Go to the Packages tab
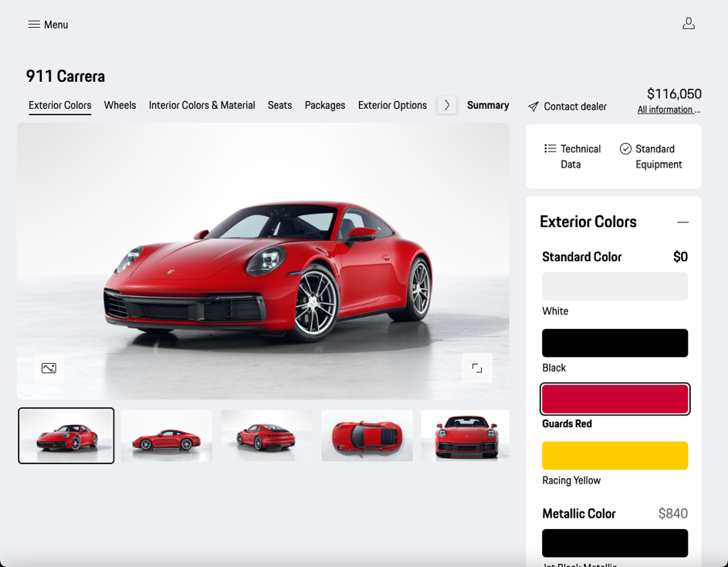Screen dimensions: 728x567 point(324,105)
